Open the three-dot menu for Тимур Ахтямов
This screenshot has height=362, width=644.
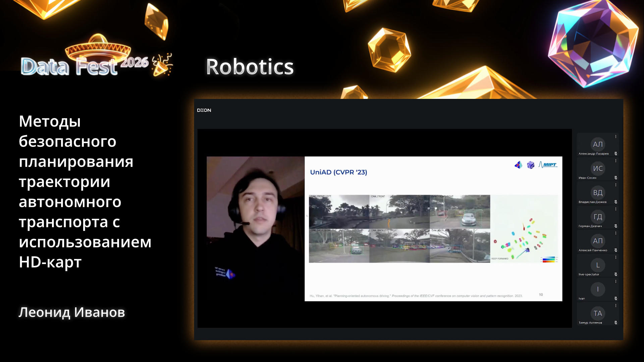pyautogui.click(x=616, y=305)
